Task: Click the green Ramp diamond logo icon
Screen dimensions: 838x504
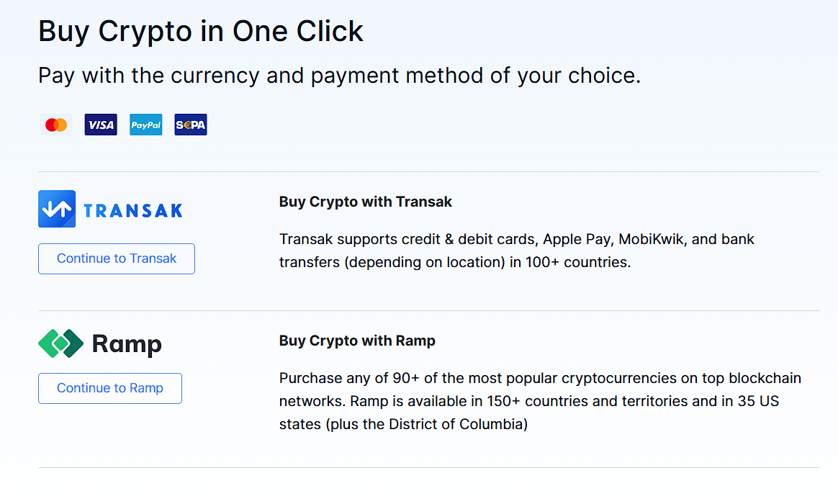Action: point(61,343)
